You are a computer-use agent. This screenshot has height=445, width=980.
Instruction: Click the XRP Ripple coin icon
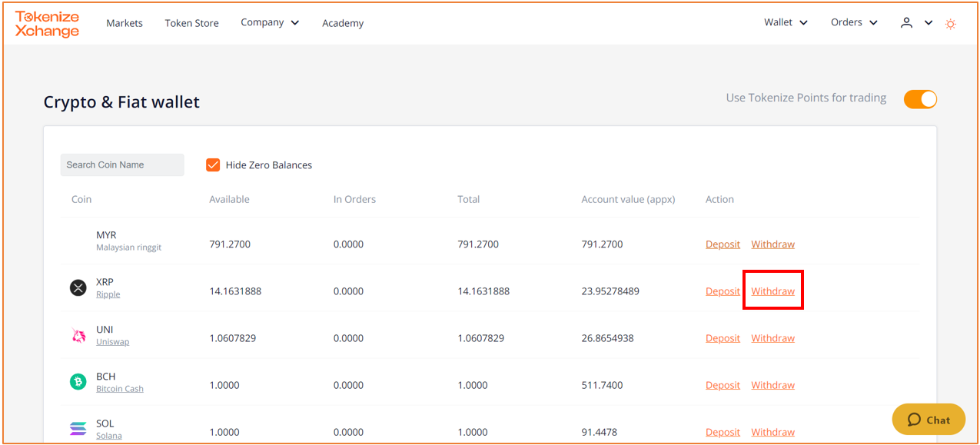coord(78,288)
